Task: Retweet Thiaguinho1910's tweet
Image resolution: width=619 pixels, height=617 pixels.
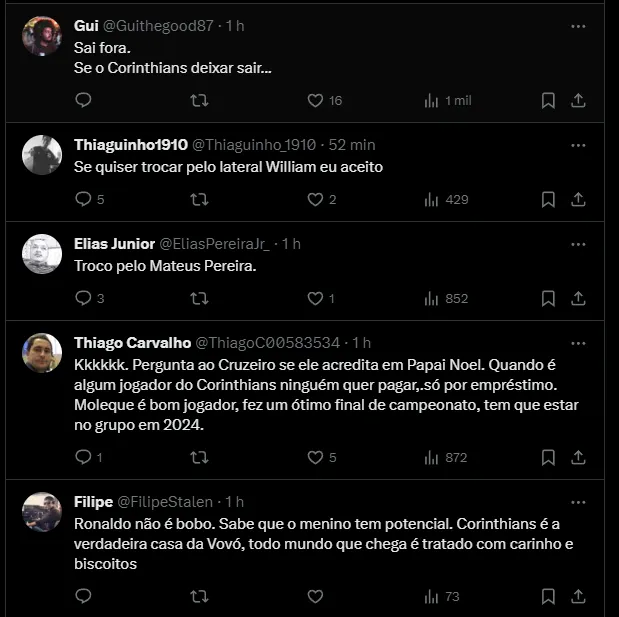Action: [x=199, y=199]
